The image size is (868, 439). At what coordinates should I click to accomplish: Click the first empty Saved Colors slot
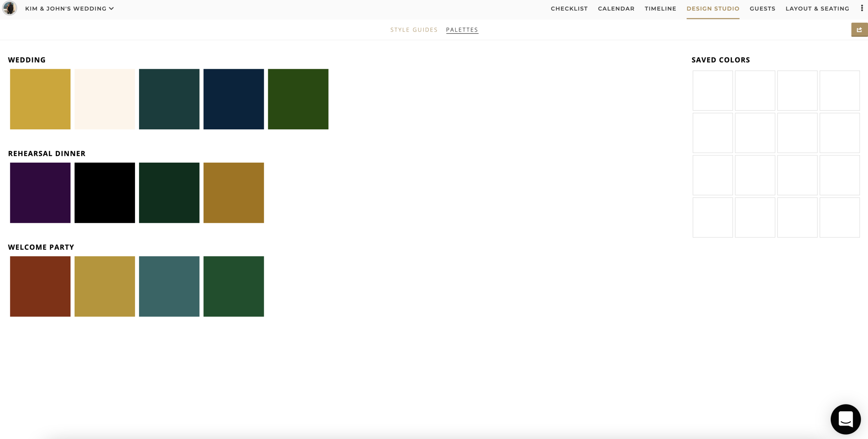click(712, 90)
